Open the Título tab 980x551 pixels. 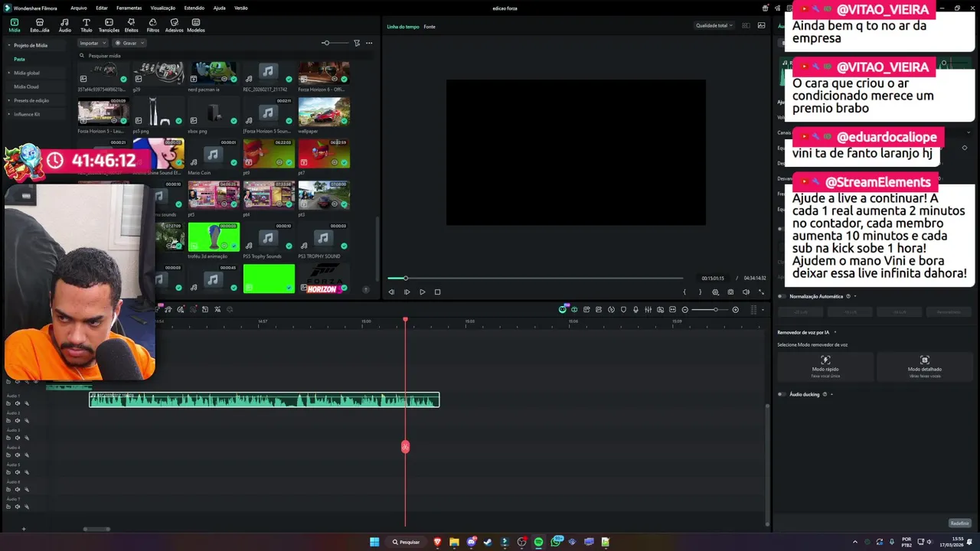click(86, 25)
